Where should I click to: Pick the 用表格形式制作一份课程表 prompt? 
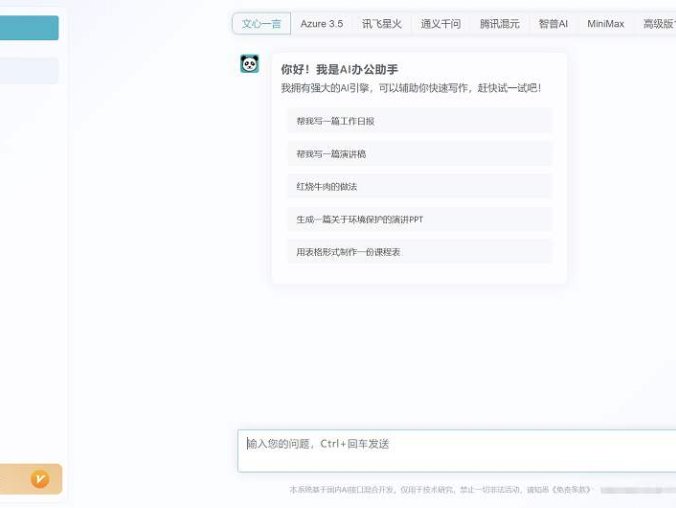click(x=420, y=252)
